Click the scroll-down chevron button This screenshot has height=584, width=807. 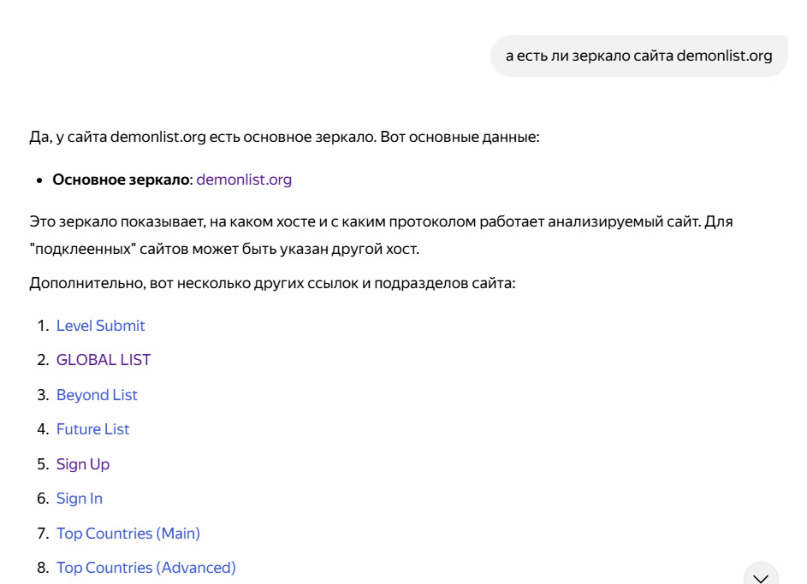761,576
